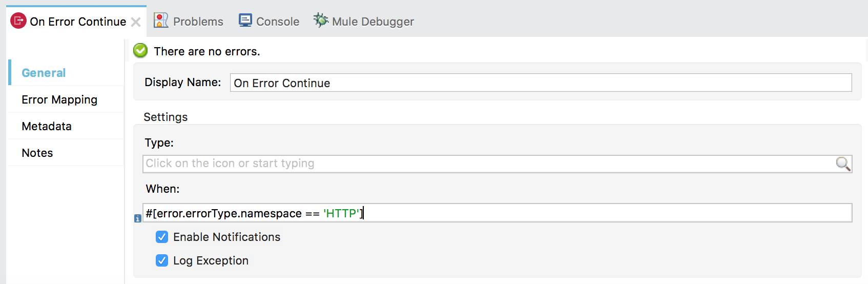Open the Console tab
This screenshot has height=284, width=868.
coord(277,22)
